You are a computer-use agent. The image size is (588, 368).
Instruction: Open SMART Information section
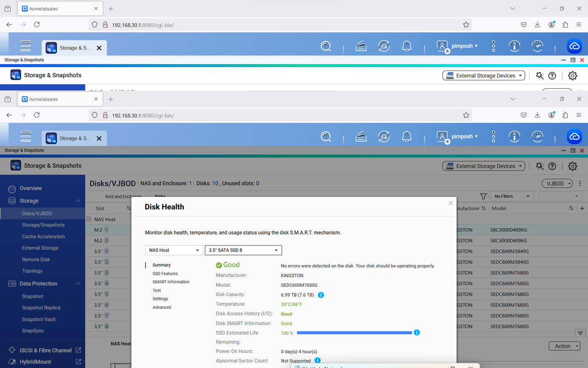(x=171, y=282)
